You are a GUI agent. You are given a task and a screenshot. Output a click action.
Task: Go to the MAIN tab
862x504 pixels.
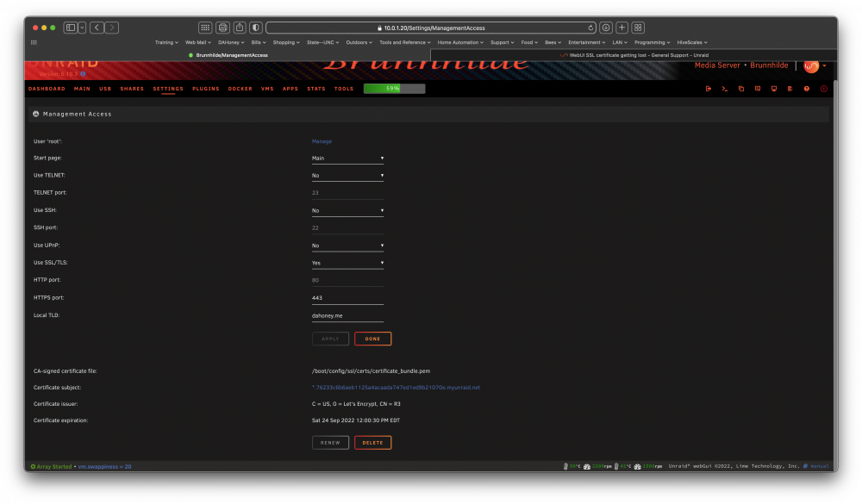(x=82, y=89)
